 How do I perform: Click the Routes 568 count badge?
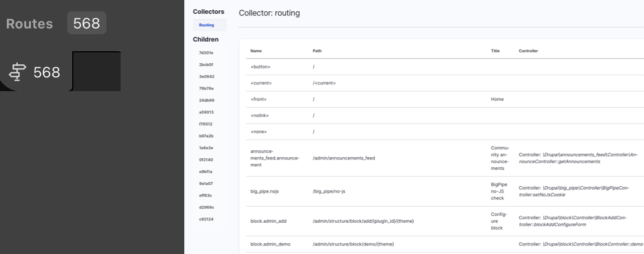[x=86, y=23]
